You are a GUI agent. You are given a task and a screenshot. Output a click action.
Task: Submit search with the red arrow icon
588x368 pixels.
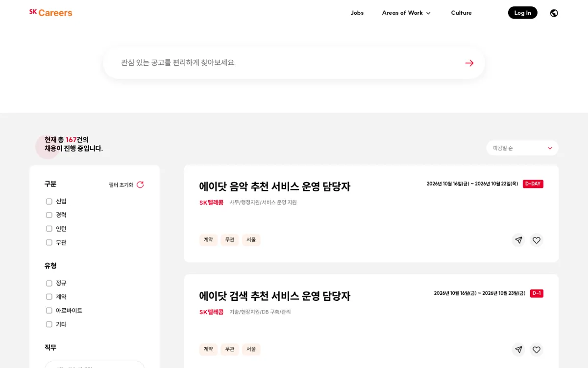point(469,63)
